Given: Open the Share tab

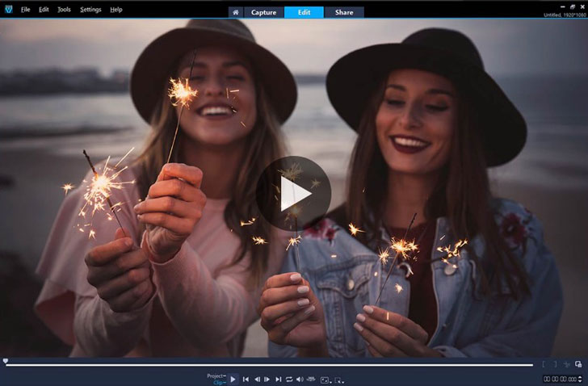Looking at the screenshot, I should click(344, 12).
